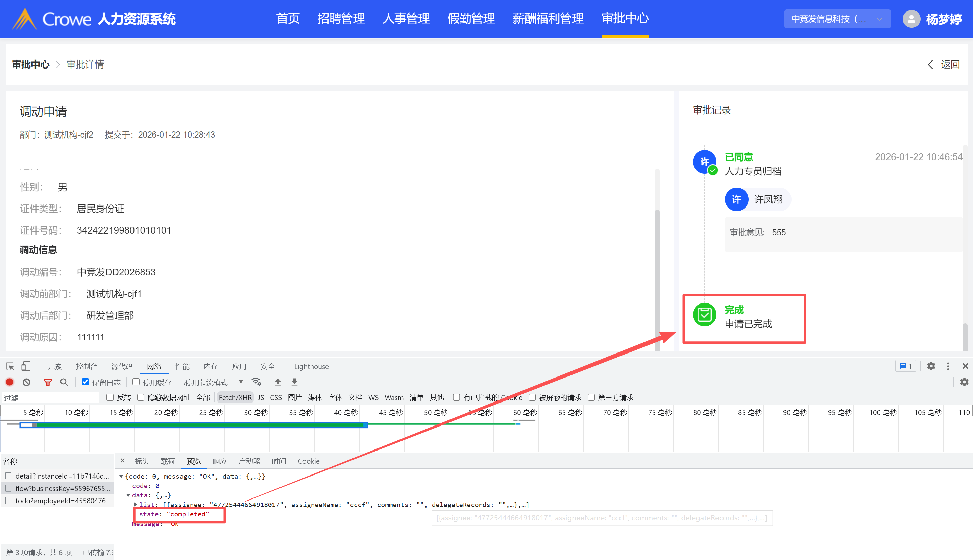Open 人事管理 in top navigation
Screen dimensions: 973x560
tap(406, 19)
